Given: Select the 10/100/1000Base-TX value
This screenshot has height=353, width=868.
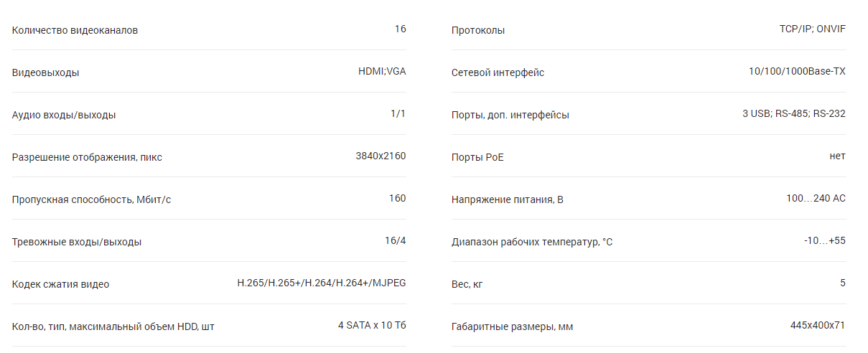Looking at the screenshot, I should [797, 71].
